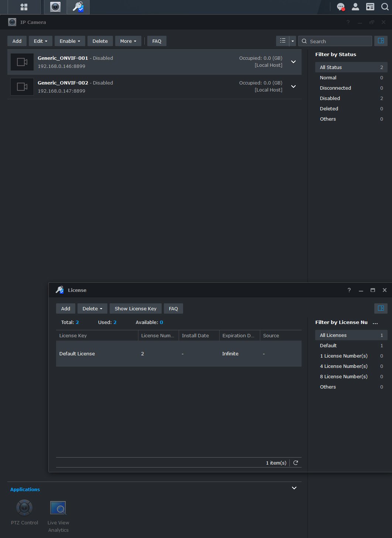
Task: Toggle the License filter side panel
Action: pos(381,308)
